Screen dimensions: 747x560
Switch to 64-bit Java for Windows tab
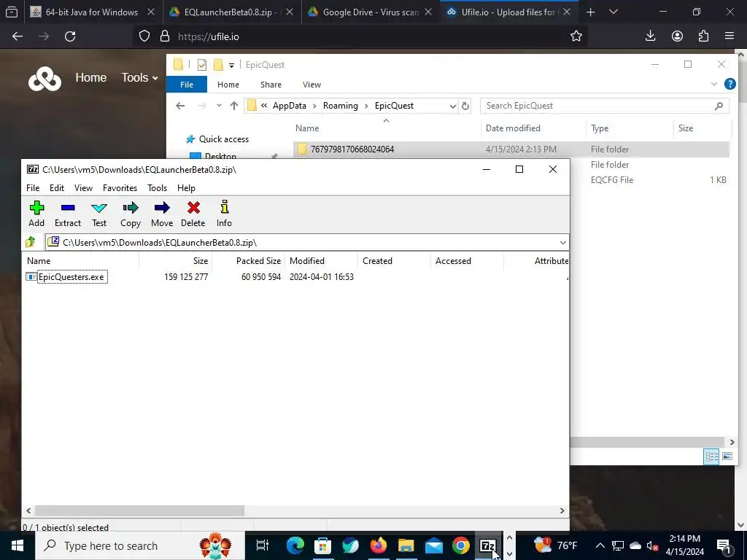(x=92, y=12)
